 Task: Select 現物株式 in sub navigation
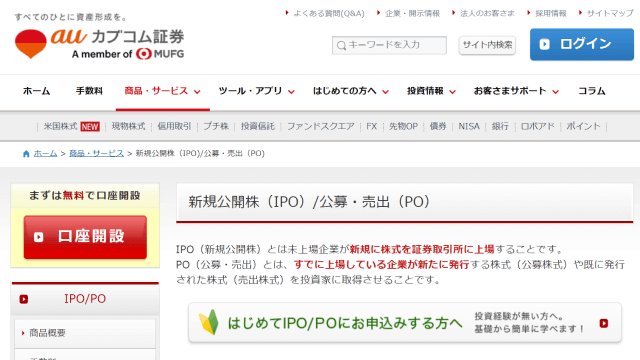(128, 127)
